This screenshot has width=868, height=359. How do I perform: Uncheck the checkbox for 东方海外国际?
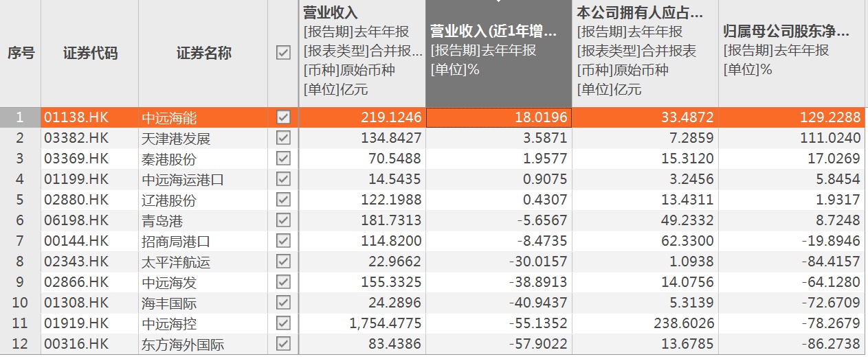[283, 344]
